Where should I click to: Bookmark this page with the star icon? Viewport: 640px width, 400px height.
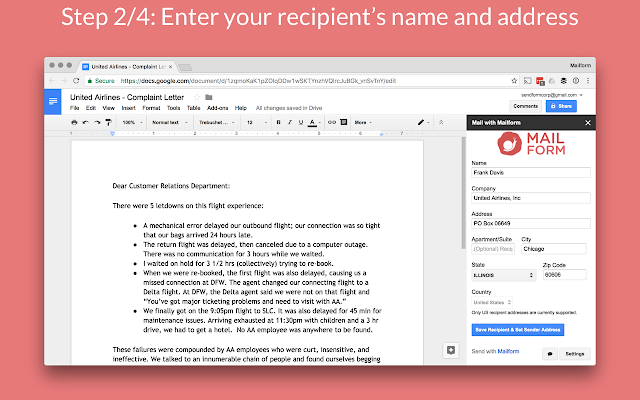tap(514, 81)
